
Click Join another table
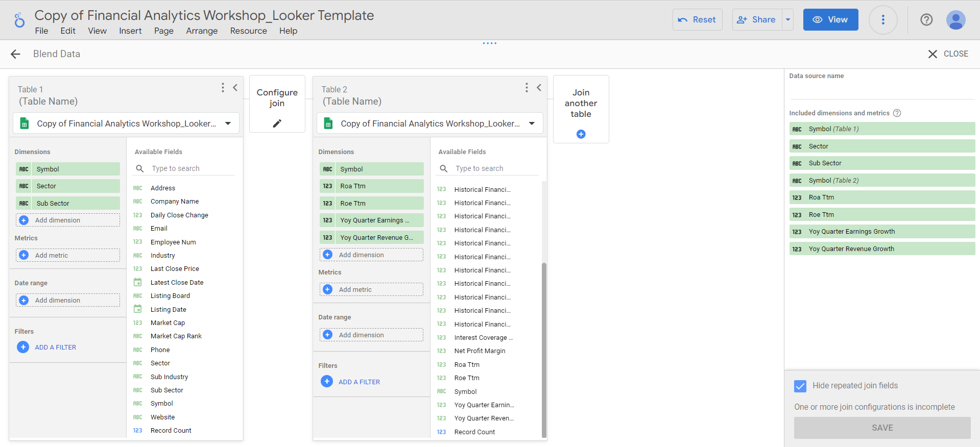[x=581, y=109]
